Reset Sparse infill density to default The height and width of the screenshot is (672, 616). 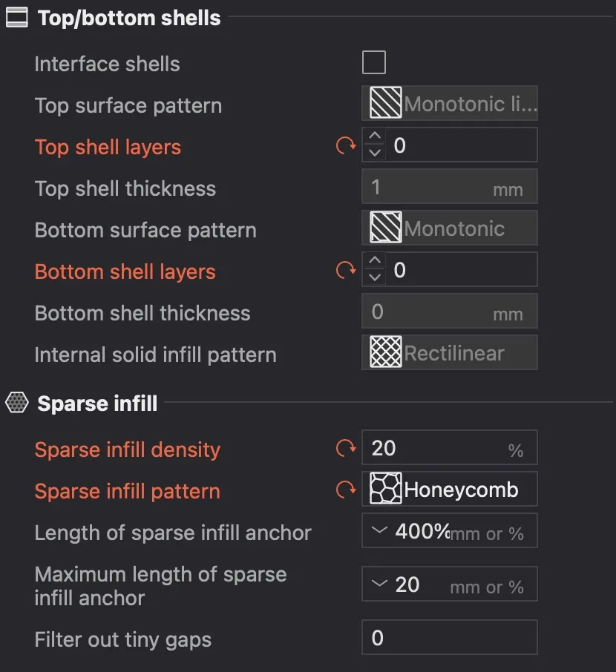point(346,448)
